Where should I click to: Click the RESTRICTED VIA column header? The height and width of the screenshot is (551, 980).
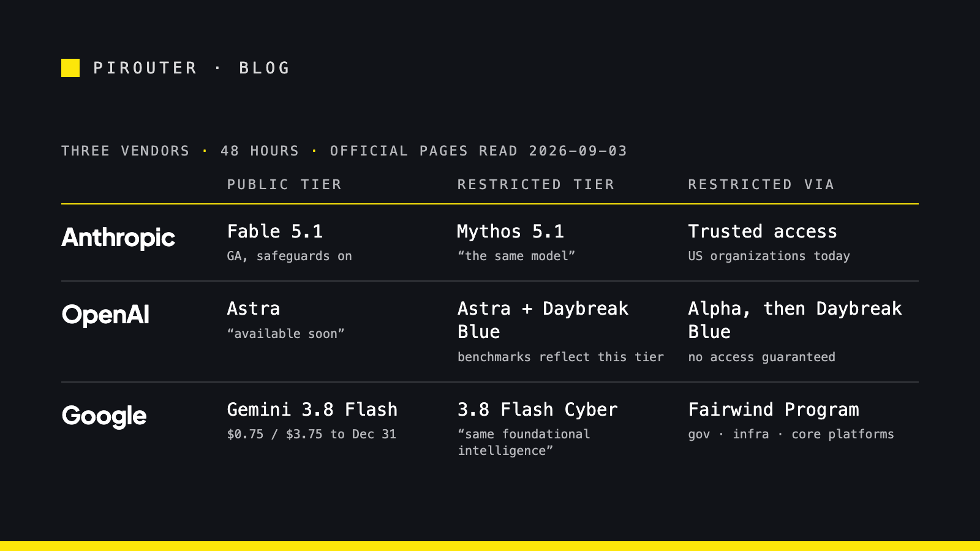761,184
